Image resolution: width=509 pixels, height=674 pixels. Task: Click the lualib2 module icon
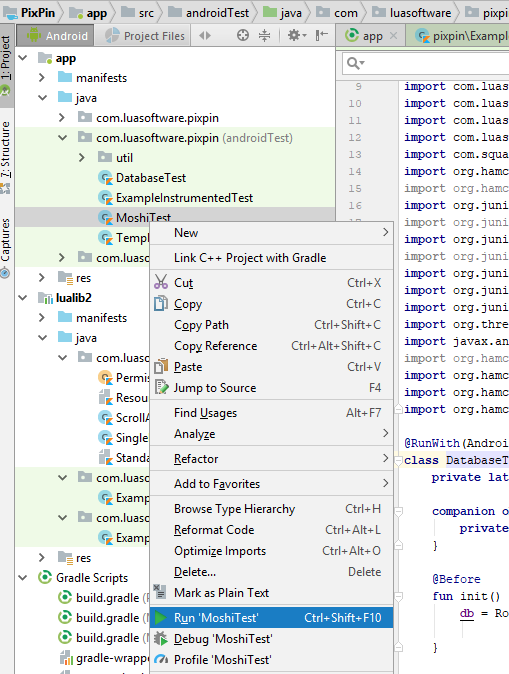point(46,297)
